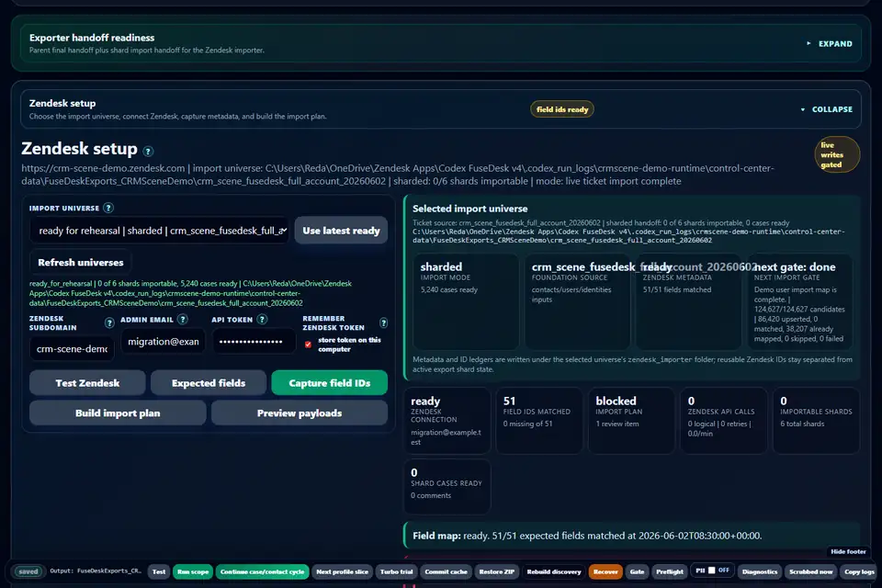Click Turbo trial in footer

[397, 571]
